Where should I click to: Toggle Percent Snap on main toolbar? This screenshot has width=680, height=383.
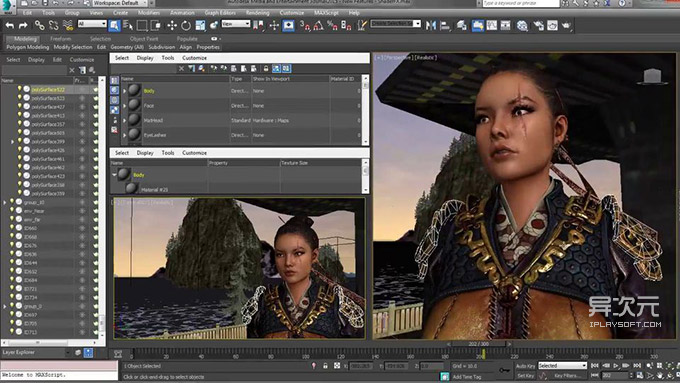(333, 26)
